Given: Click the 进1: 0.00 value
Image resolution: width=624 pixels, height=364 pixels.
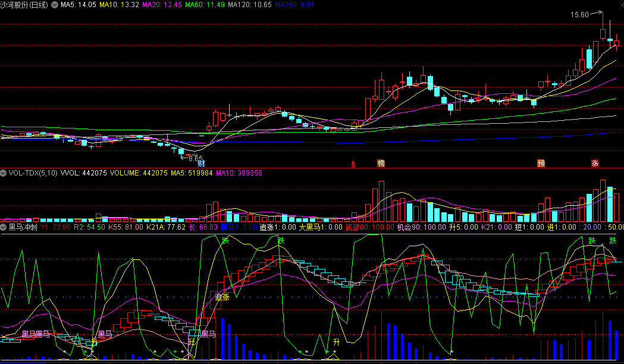Looking at the screenshot, I should click(x=562, y=227).
